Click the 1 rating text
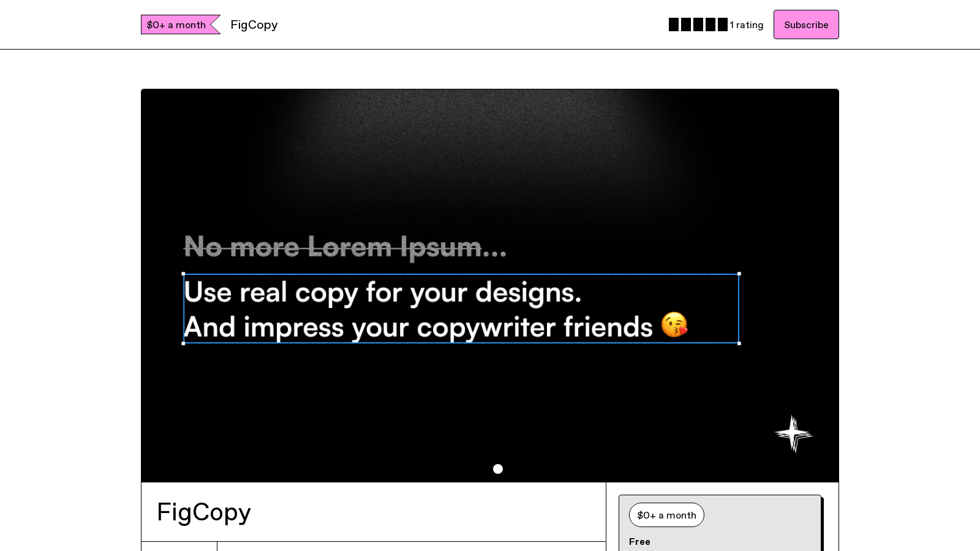This screenshot has height=551, width=980. (747, 25)
